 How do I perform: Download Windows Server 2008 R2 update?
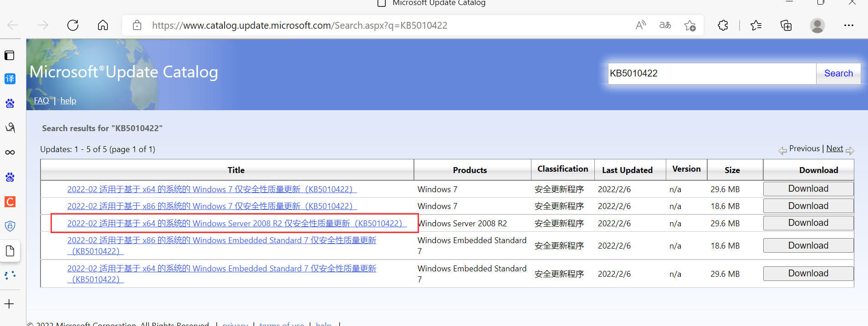[x=808, y=223]
